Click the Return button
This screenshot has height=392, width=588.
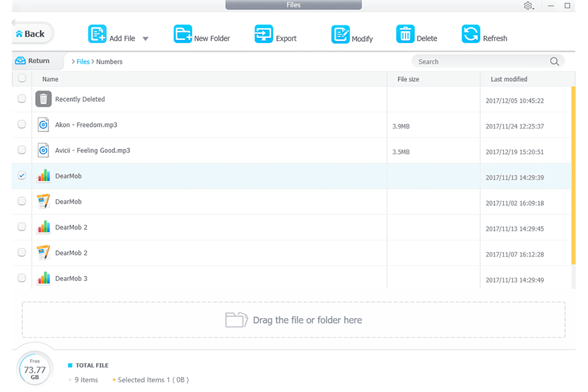point(33,61)
